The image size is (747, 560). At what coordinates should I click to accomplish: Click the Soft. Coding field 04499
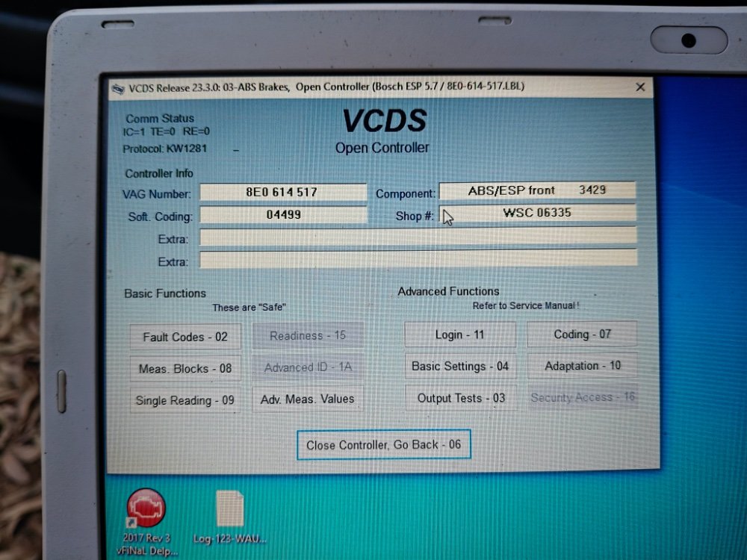click(283, 215)
